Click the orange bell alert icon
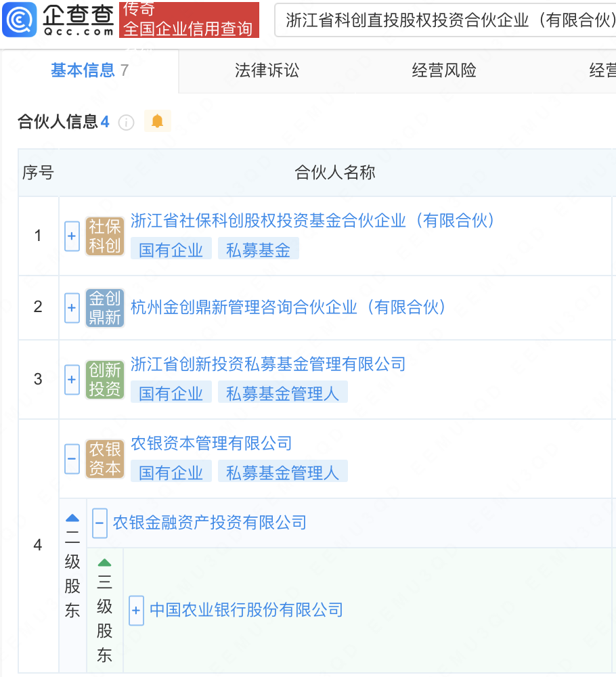Screen dimensions: 616x677 tap(157, 121)
